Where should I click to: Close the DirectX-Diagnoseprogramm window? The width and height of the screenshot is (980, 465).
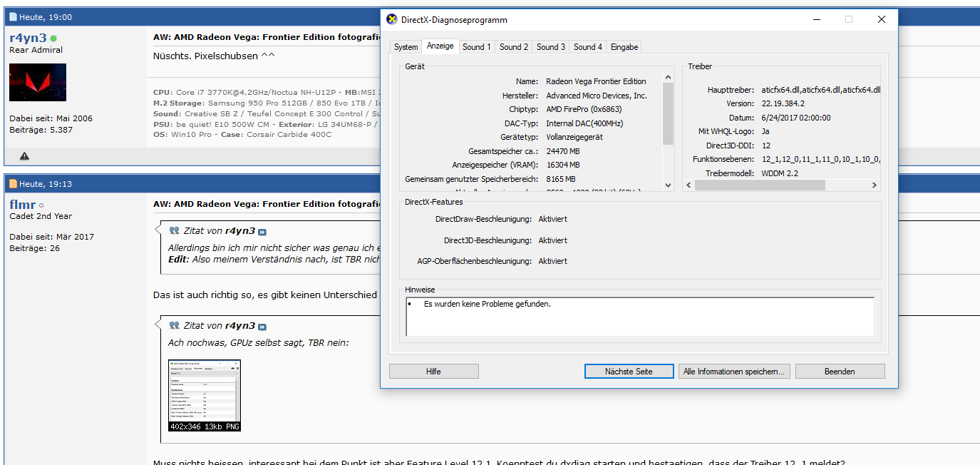point(882,19)
